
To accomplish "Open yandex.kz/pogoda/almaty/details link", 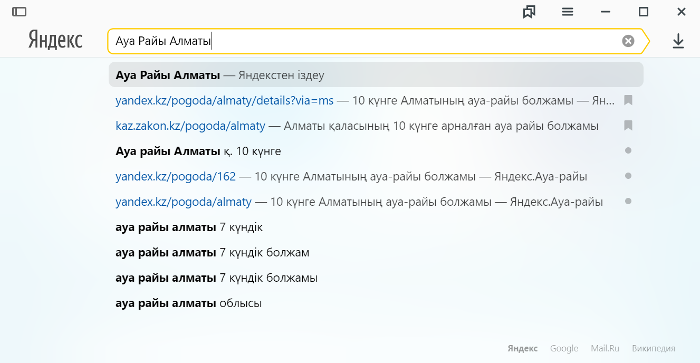I will (225, 100).
